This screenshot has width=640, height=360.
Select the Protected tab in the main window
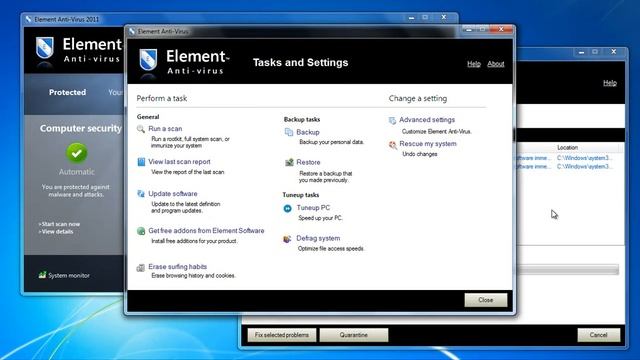67,92
